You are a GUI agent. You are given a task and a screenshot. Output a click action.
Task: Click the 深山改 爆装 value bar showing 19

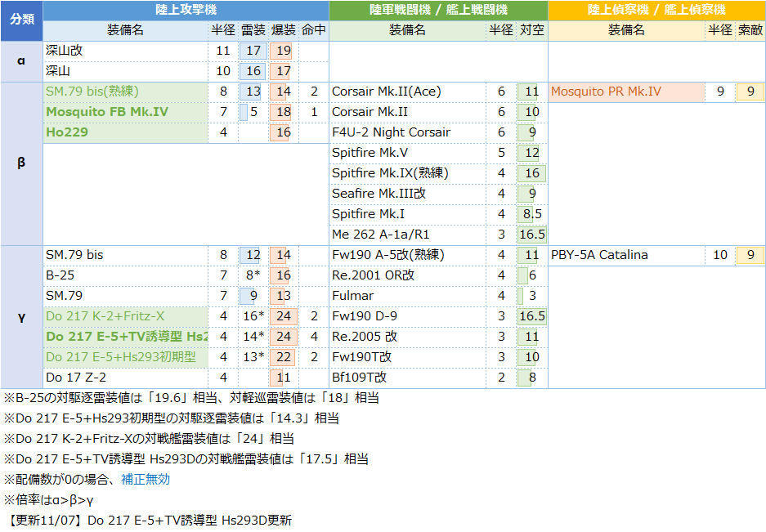pos(283,51)
